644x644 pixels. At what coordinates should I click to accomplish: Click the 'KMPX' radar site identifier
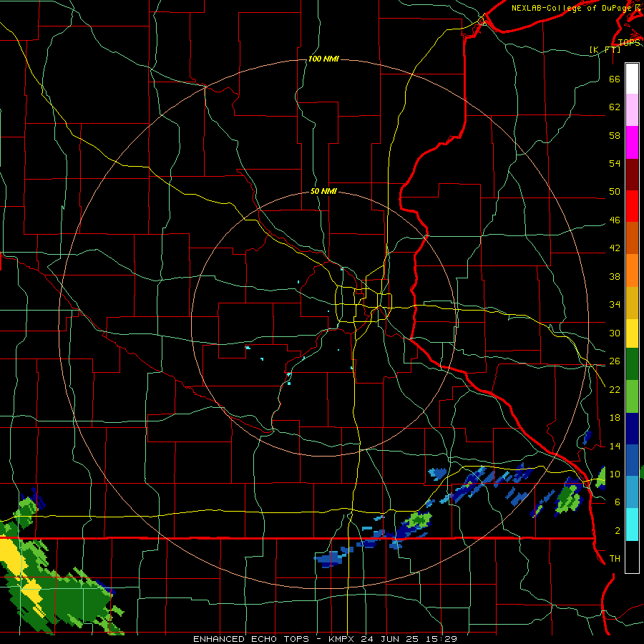click(343, 639)
